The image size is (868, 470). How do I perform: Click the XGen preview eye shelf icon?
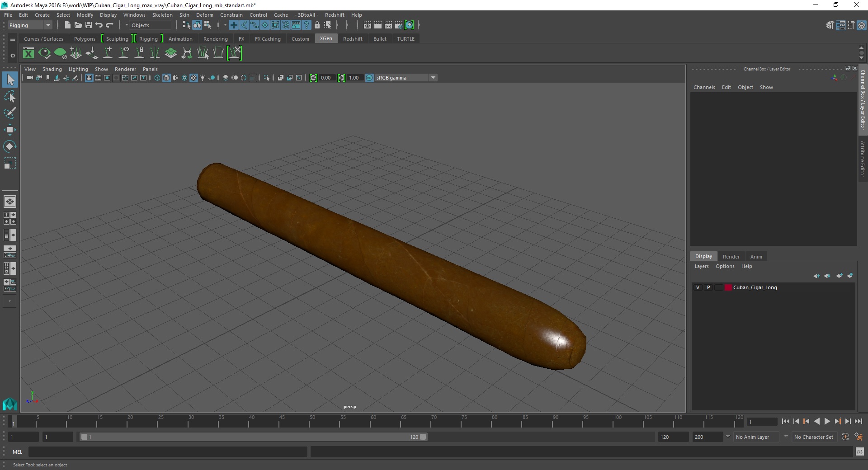(44, 53)
